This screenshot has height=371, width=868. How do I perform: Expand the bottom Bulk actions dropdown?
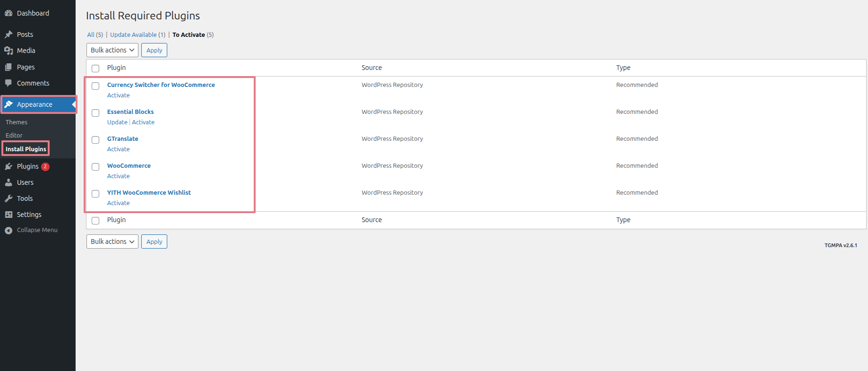pos(112,242)
